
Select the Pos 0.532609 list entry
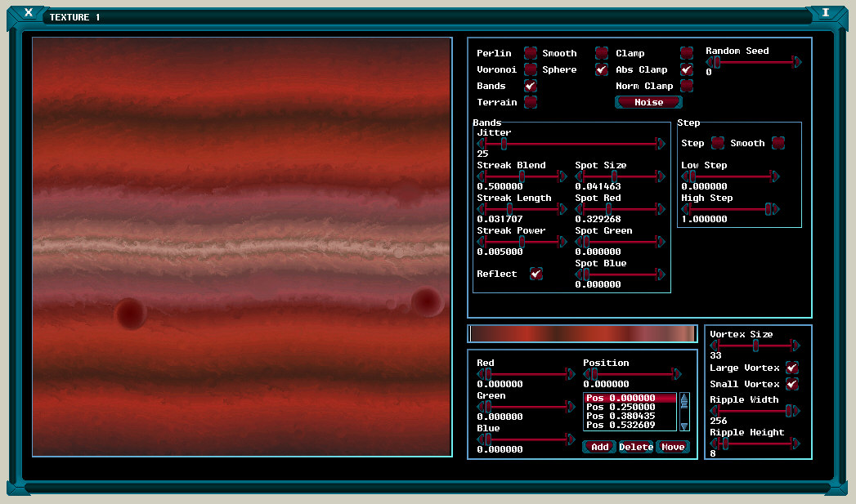630,426
